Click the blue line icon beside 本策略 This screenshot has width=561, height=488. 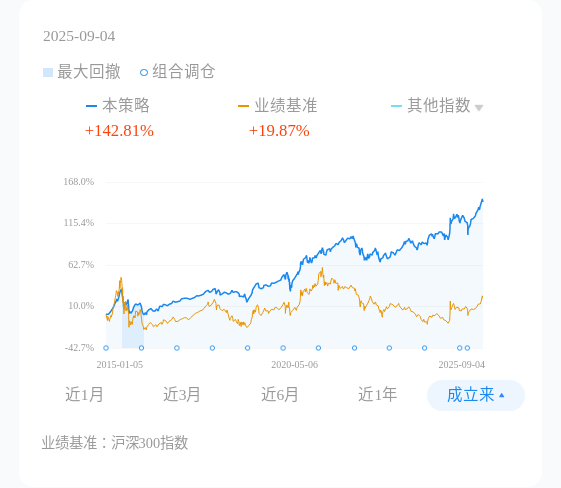91,106
